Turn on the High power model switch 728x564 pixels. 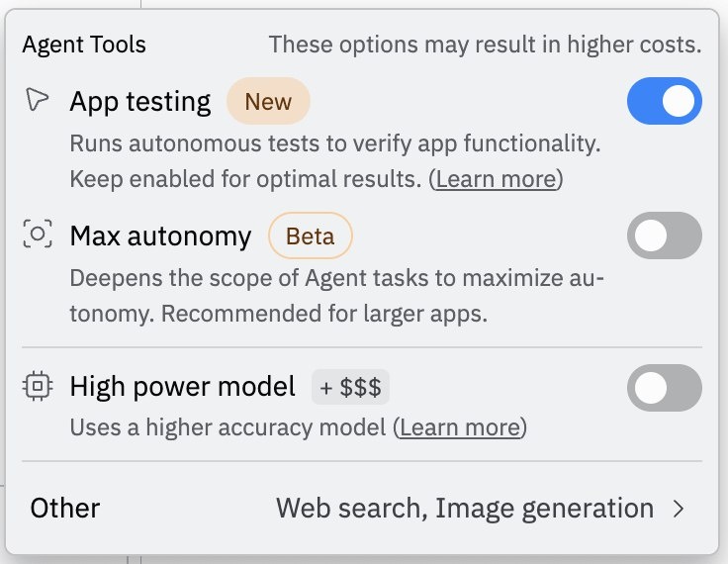click(664, 388)
